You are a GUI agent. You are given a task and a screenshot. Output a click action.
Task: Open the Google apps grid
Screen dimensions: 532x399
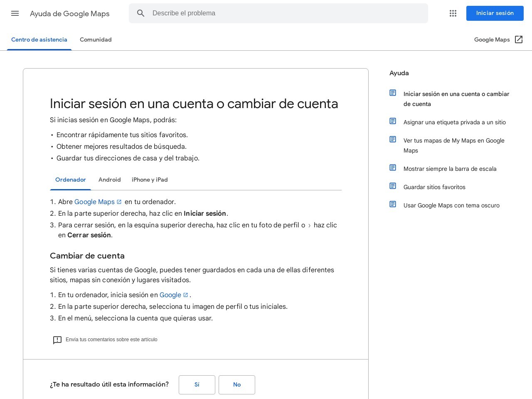click(453, 13)
